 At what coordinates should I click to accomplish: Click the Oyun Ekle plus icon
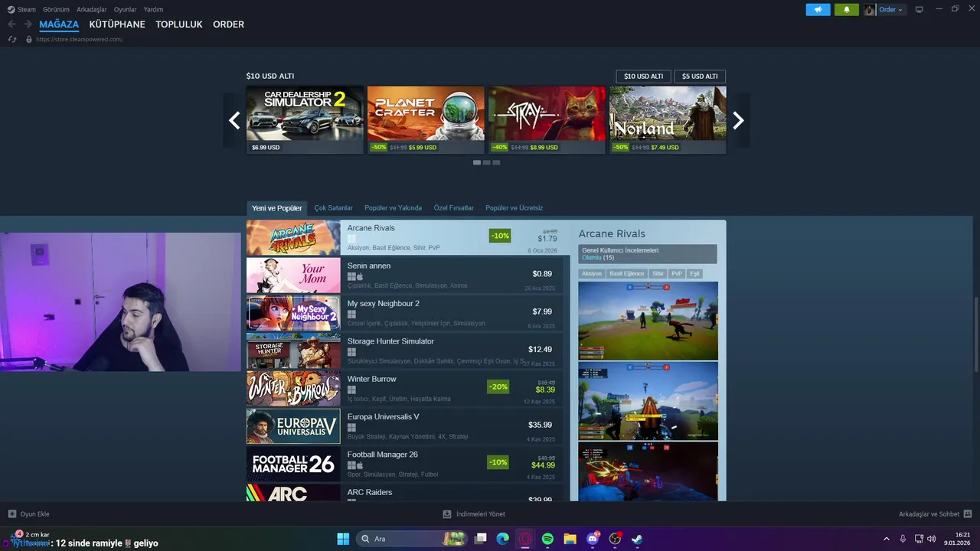click(x=11, y=514)
